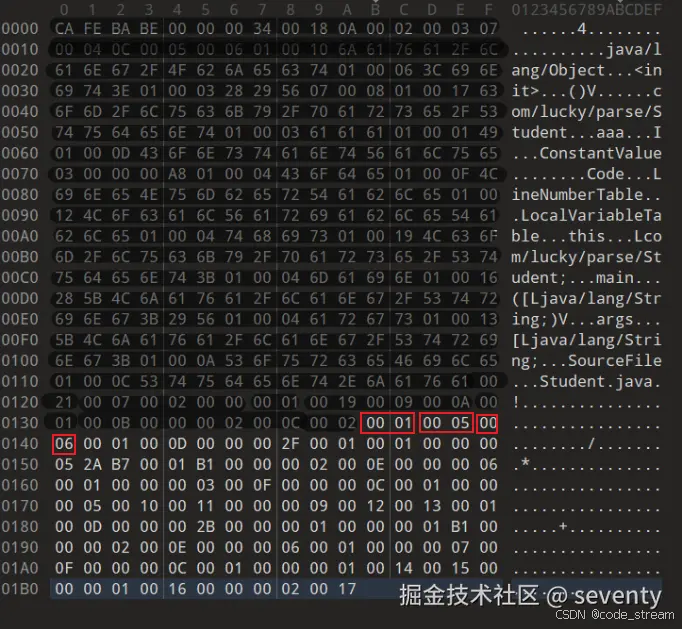Click byte 3C in row 0020

point(431,70)
